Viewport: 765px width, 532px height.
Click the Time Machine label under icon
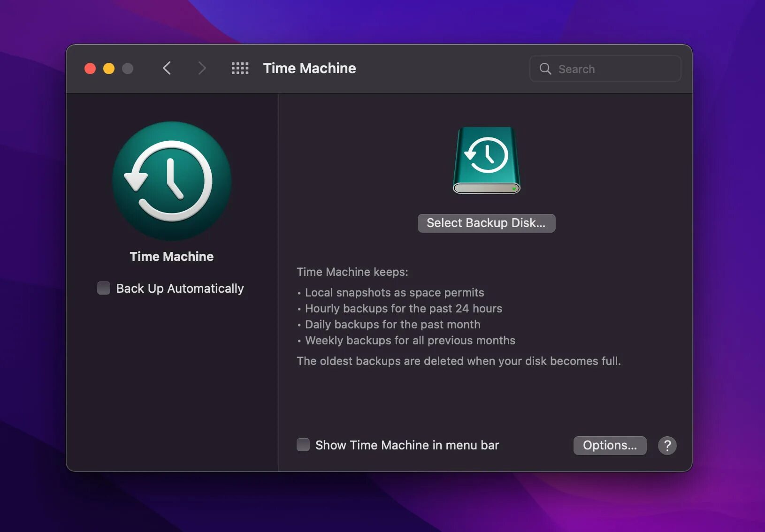[x=172, y=256]
